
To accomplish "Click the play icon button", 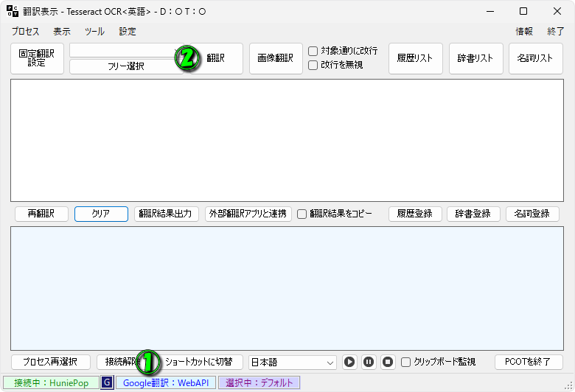I will pos(349,363).
